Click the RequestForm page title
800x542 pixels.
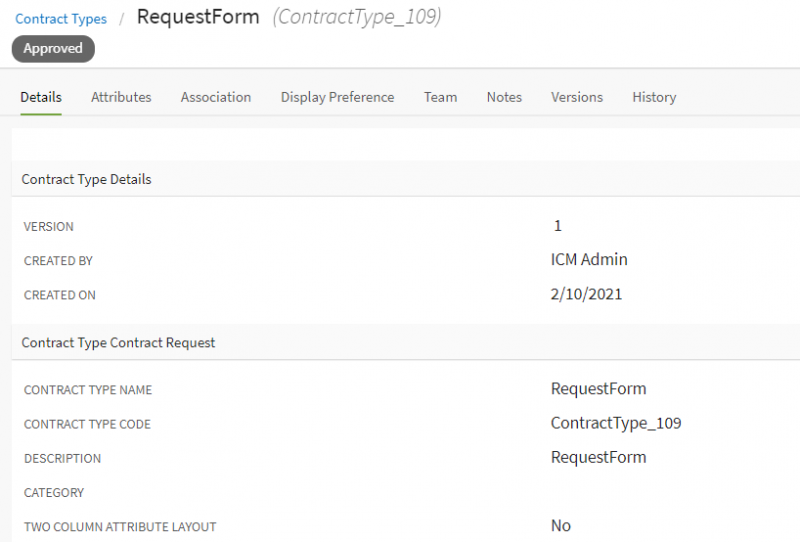(x=198, y=17)
